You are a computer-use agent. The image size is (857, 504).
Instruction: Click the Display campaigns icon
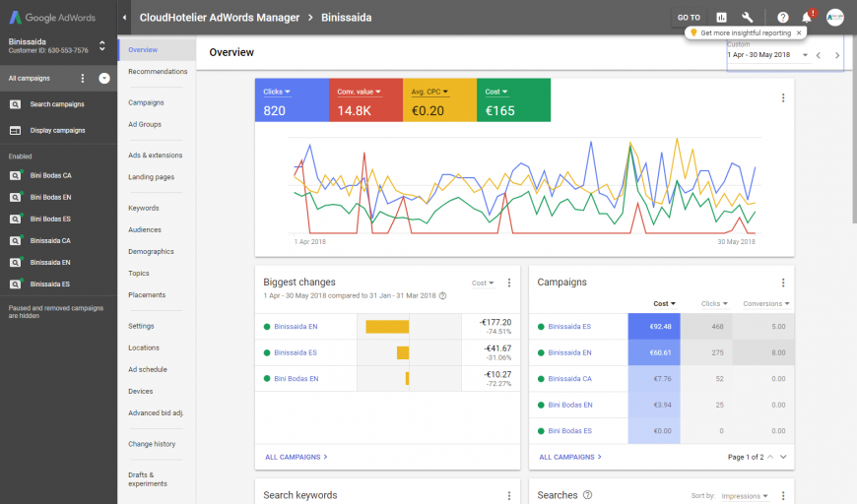point(16,131)
